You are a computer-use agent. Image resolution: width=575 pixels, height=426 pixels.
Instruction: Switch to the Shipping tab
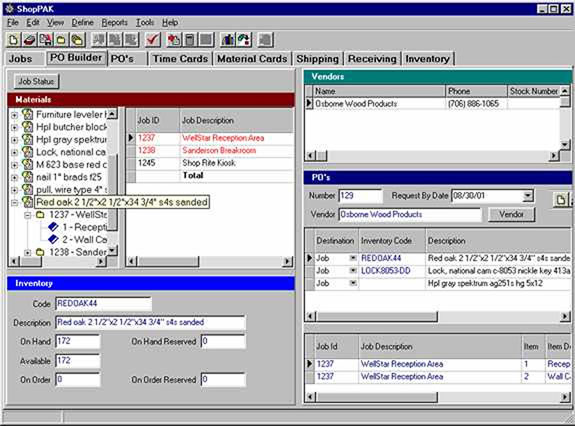(x=318, y=59)
